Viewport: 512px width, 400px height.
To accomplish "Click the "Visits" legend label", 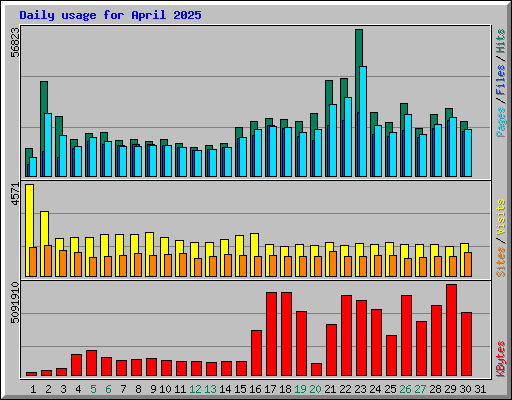I will pos(501,218).
